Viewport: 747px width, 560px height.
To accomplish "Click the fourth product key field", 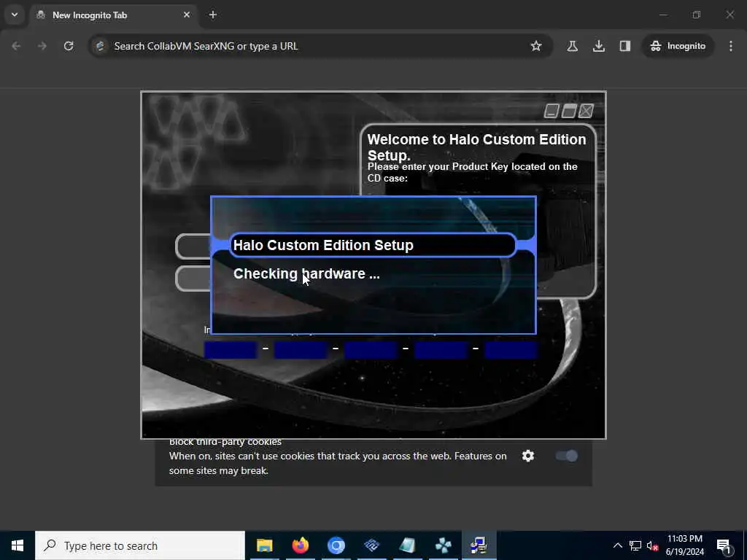I will click(441, 350).
